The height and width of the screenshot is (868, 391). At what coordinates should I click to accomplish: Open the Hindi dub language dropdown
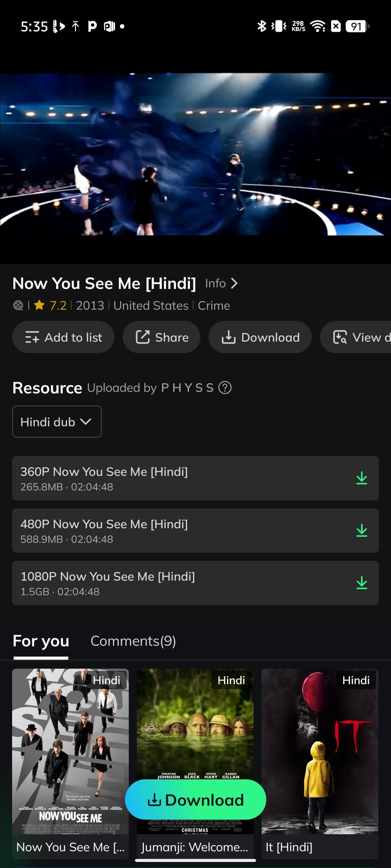click(x=57, y=422)
